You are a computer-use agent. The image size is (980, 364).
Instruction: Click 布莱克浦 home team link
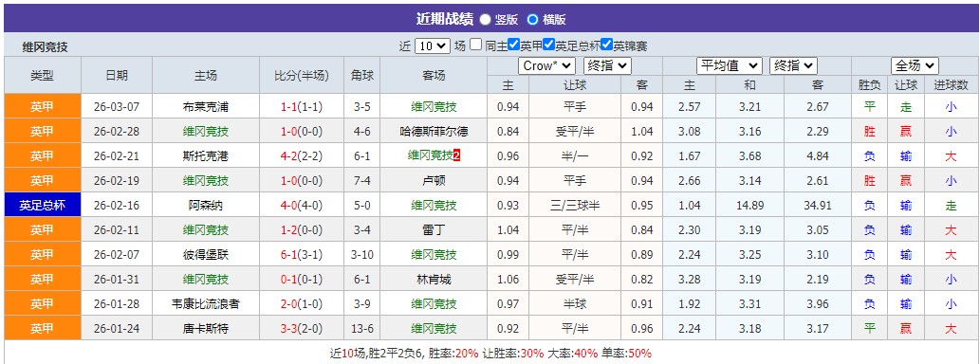point(206,107)
